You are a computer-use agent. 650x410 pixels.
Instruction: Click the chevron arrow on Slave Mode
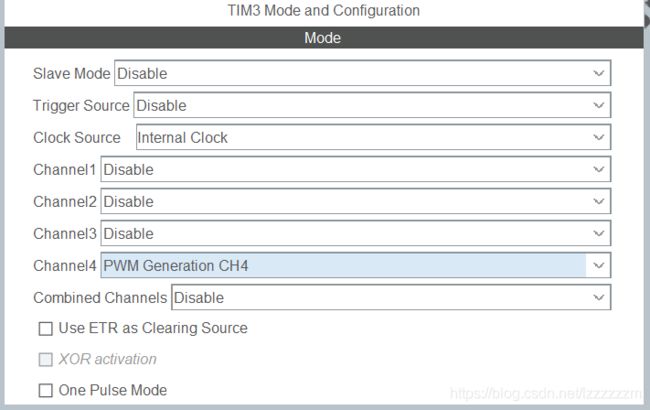[x=598, y=74]
